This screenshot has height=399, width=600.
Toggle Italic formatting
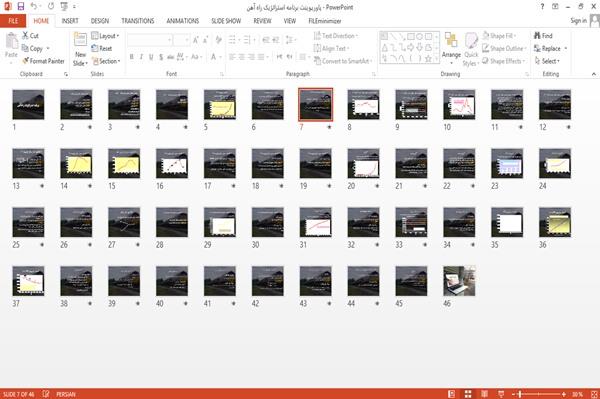tap(141, 57)
